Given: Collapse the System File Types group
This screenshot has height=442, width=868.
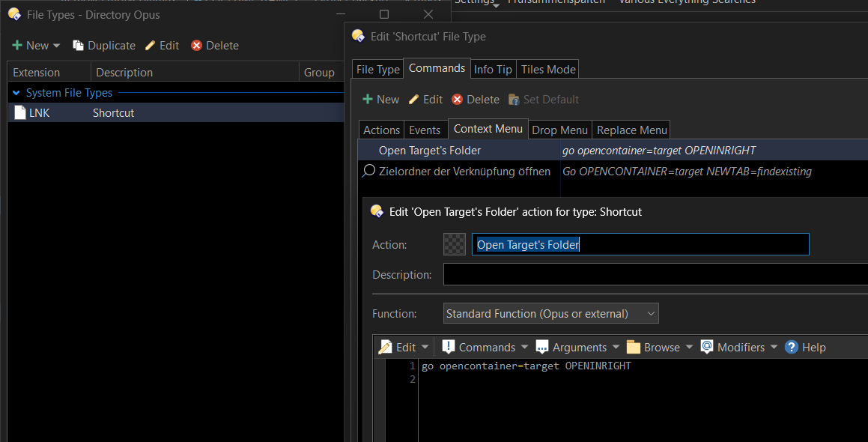Looking at the screenshot, I should tap(16, 93).
